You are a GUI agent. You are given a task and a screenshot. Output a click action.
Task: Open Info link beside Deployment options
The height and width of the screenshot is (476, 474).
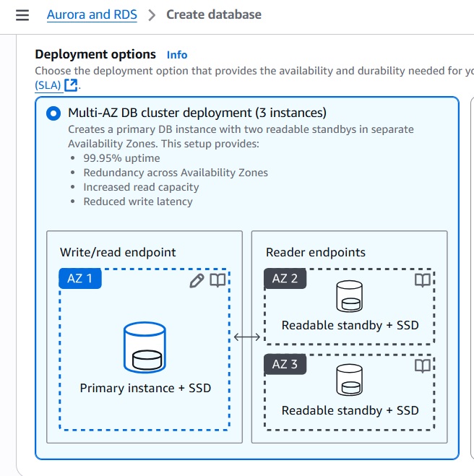coord(177,55)
